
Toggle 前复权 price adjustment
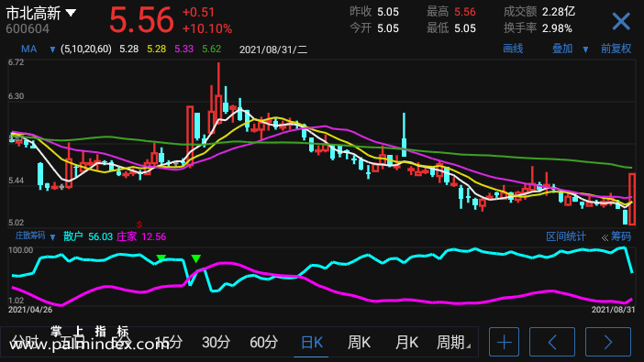point(616,49)
